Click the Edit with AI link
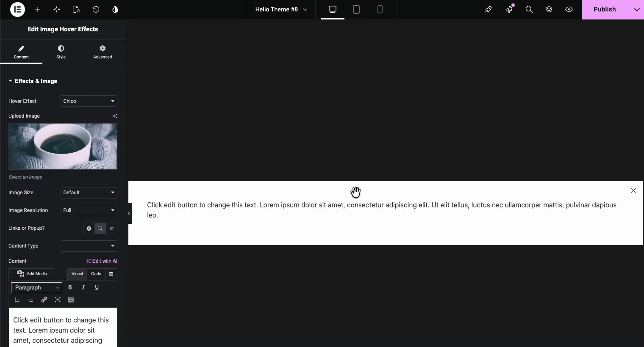This screenshot has height=347, width=644. 102,261
